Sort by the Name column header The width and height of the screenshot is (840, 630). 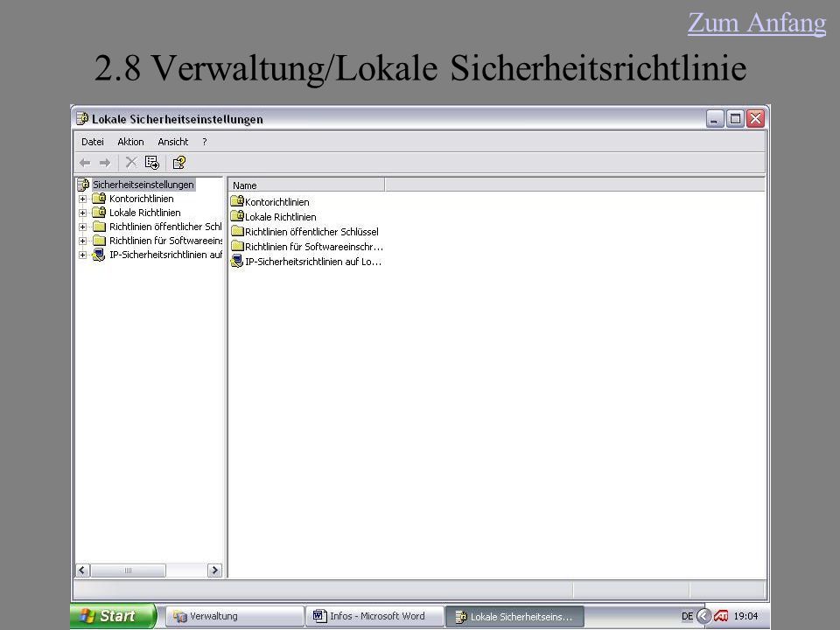[x=306, y=185]
